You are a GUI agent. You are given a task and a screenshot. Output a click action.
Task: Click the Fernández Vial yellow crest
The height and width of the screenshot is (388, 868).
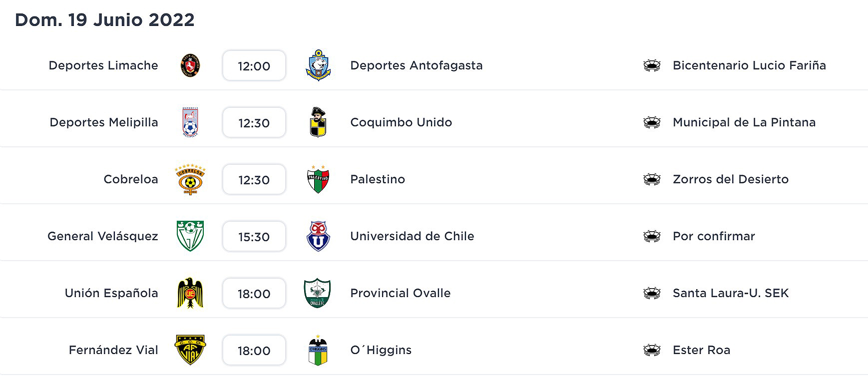click(x=190, y=350)
